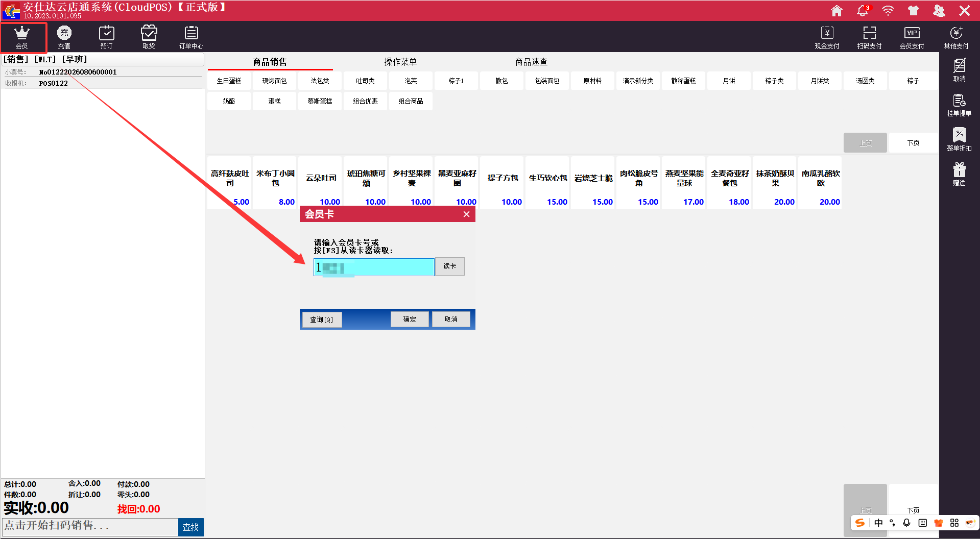Viewport: 980px width, 539px height.
Task: Add 抹茶奶酥贝果 product to order
Action: (x=775, y=183)
